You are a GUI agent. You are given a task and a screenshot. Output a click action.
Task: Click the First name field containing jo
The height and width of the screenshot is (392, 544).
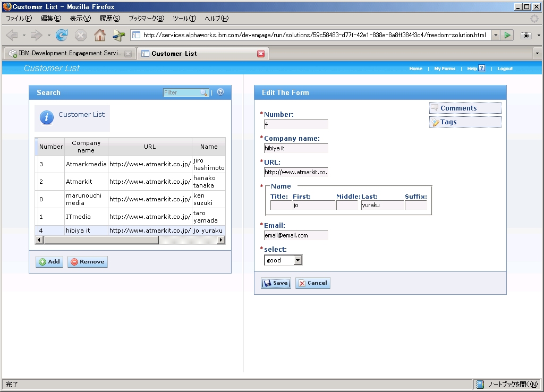click(x=314, y=205)
